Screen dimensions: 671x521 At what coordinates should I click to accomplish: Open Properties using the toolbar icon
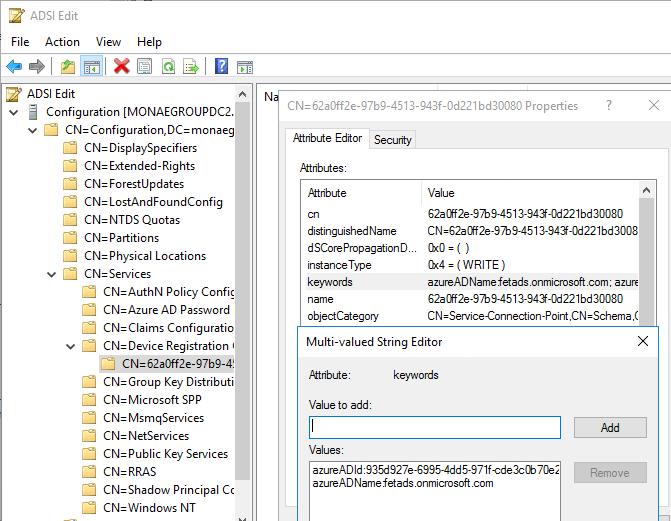[x=145, y=67]
